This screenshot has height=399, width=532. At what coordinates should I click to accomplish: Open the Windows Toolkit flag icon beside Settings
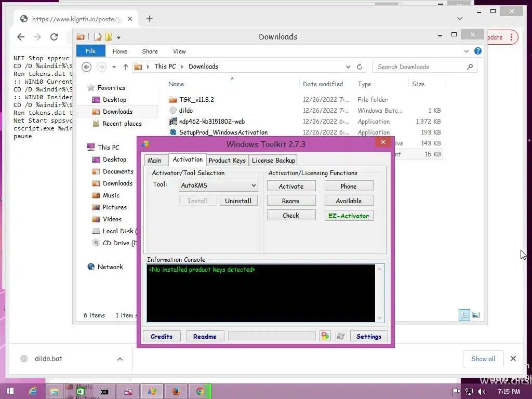pyautogui.click(x=341, y=336)
